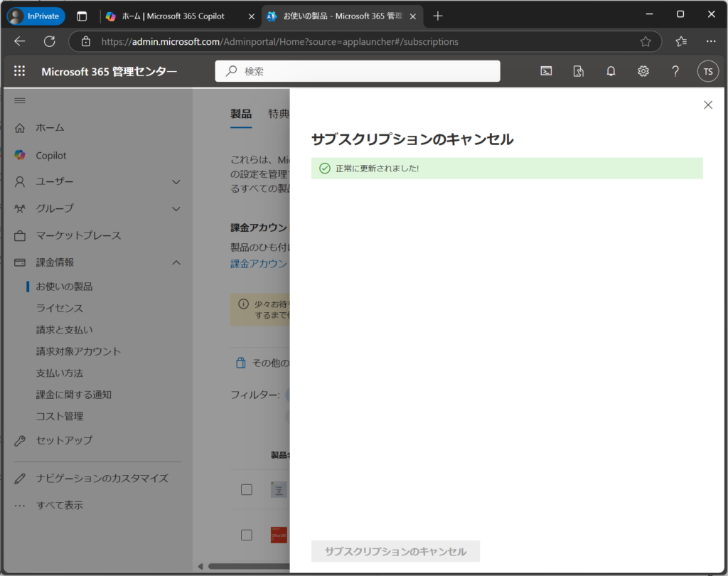Tick the first product row checkbox

tap(246, 489)
